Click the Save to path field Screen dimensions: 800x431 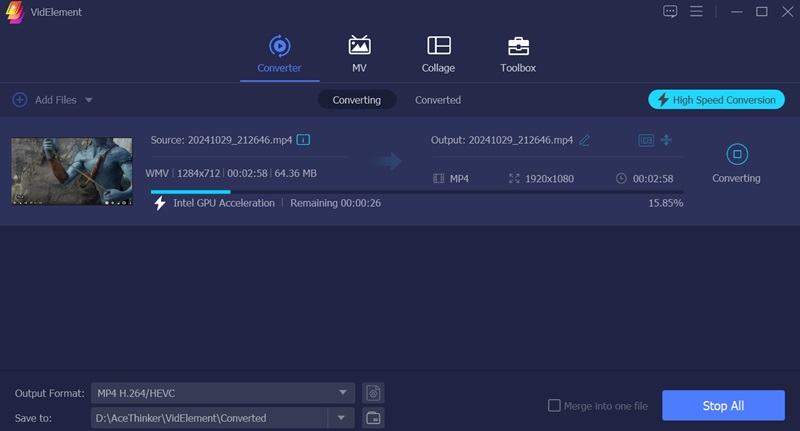tap(209, 418)
